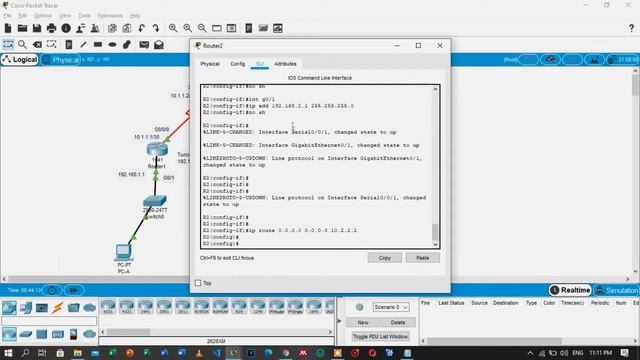The width and height of the screenshot is (640, 360).
Task: Choose the Select tool in secondary toolbar
Action: 8,44
